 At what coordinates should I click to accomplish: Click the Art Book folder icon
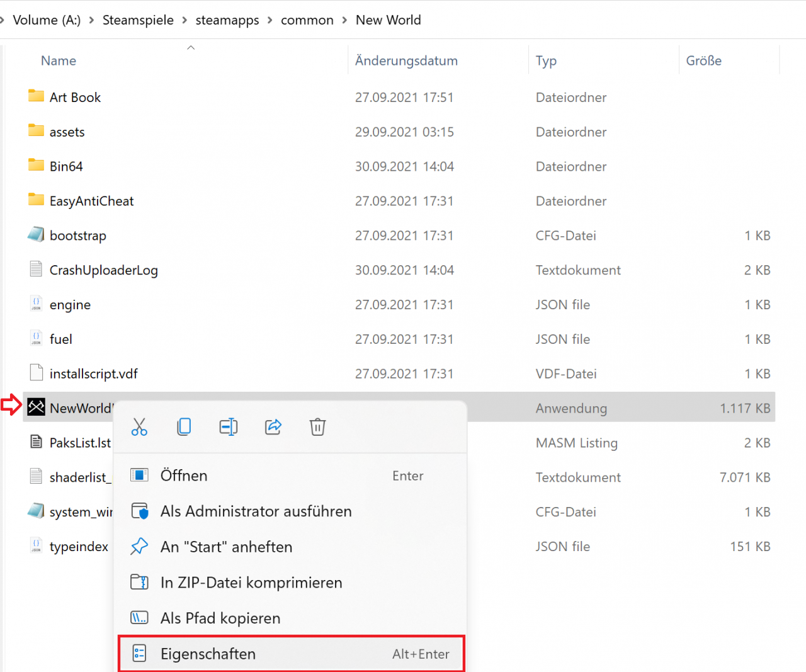(x=37, y=96)
